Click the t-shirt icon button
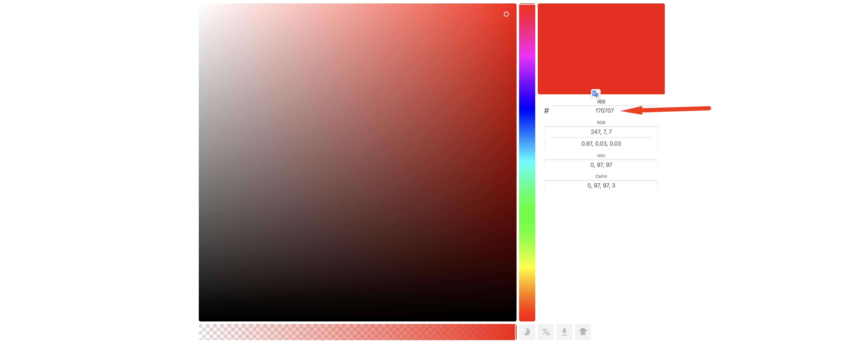This screenshot has height=343, width=868. point(583,332)
